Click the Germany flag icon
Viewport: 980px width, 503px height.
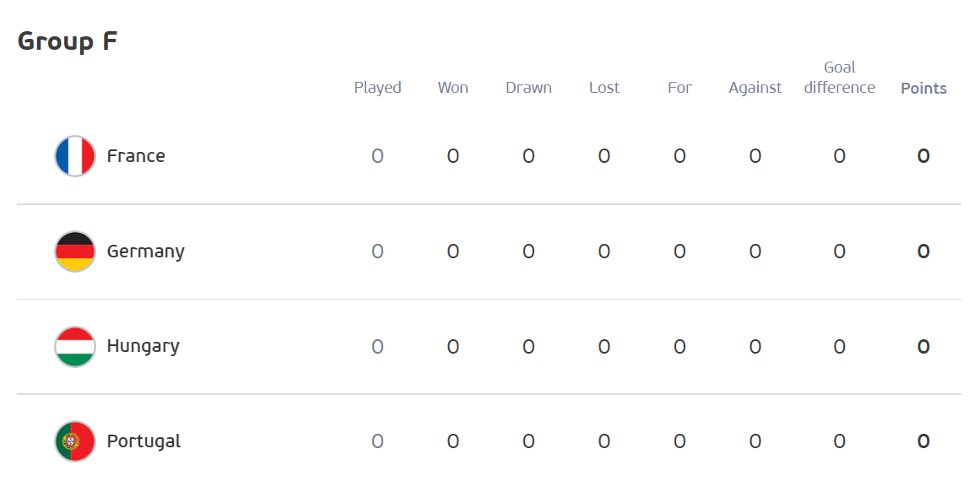(75, 251)
